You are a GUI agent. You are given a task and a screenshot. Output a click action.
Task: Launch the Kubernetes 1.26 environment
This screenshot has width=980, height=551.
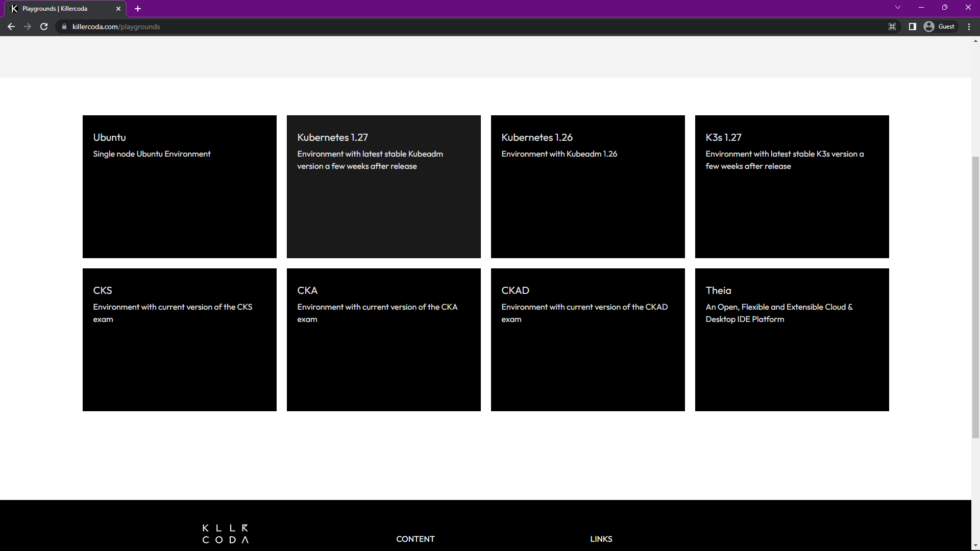(x=588, y=187)
